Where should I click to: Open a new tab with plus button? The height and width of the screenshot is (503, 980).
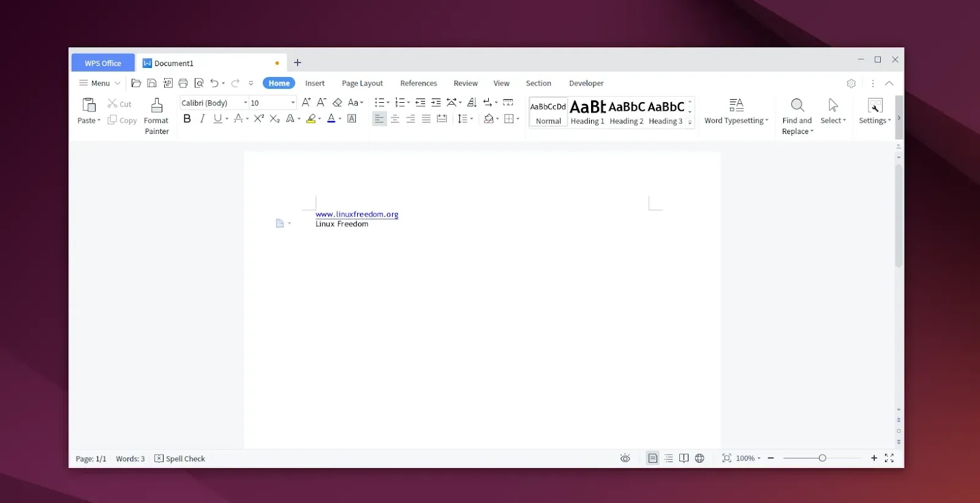coord(298,62)
